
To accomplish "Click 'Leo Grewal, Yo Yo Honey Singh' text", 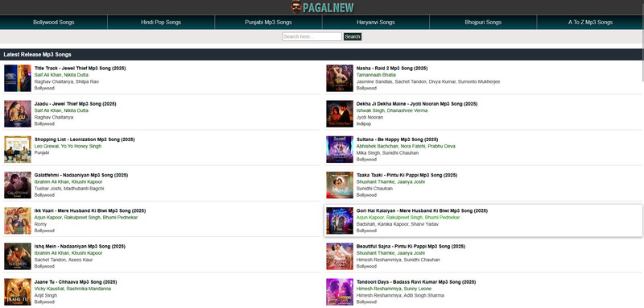I will (x=68, y=146).
